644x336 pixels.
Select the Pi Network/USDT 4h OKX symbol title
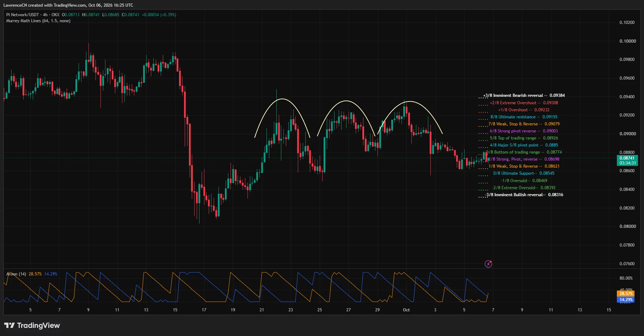(x=33, y=15)
